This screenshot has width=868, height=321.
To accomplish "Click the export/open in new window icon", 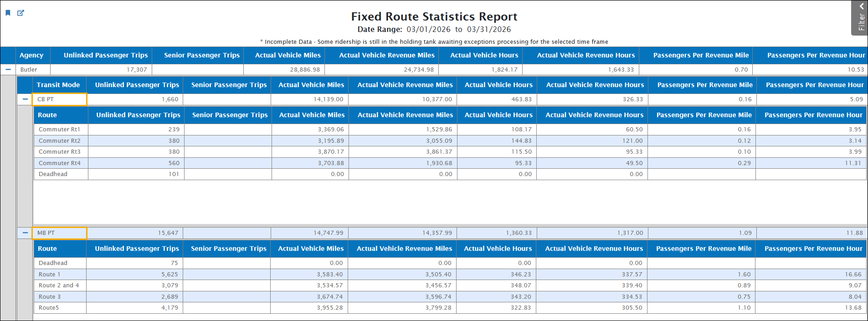I will point(21,13).
